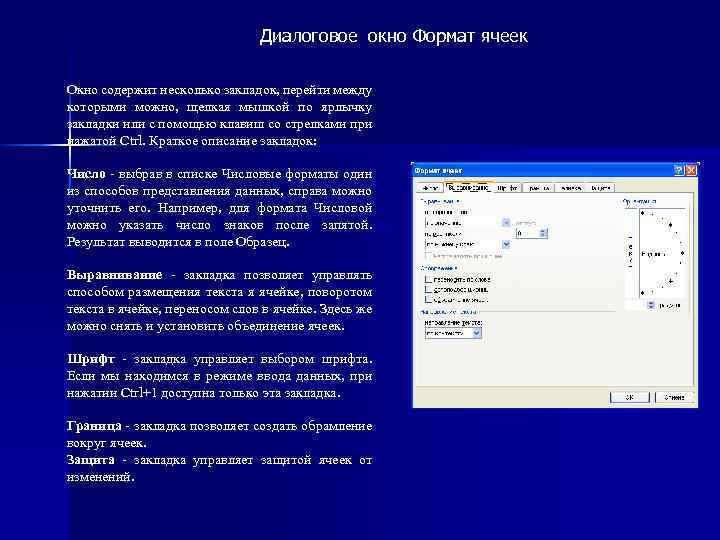Viewport: 720px width, 540px height.
Task: Toggle the auto-fit width checkbox
Action: [x=428, y=289]
